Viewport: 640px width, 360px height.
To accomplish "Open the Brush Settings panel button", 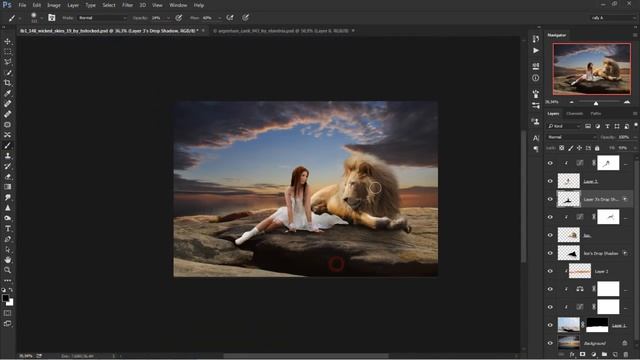I will click(51, 18).
